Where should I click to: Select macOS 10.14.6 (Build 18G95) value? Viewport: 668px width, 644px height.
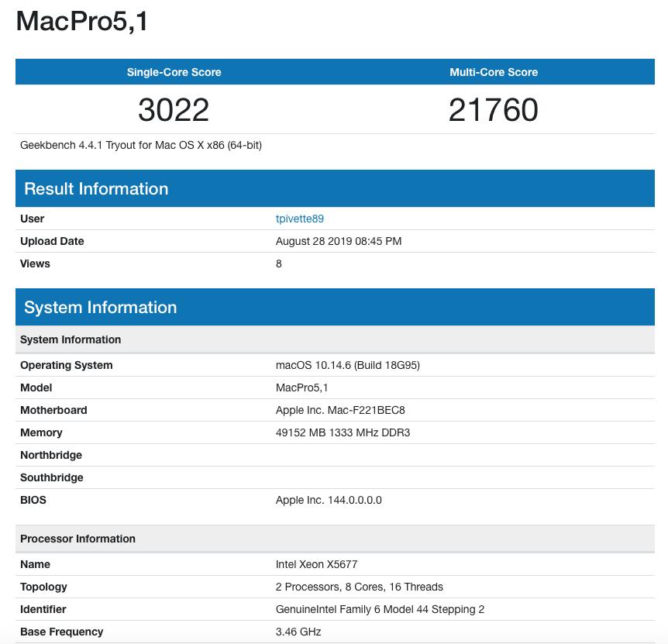[x=348, y=366]
